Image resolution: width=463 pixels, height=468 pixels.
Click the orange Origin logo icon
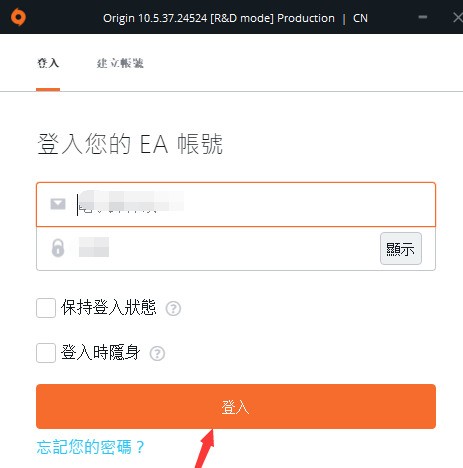[x=18, y=17]
